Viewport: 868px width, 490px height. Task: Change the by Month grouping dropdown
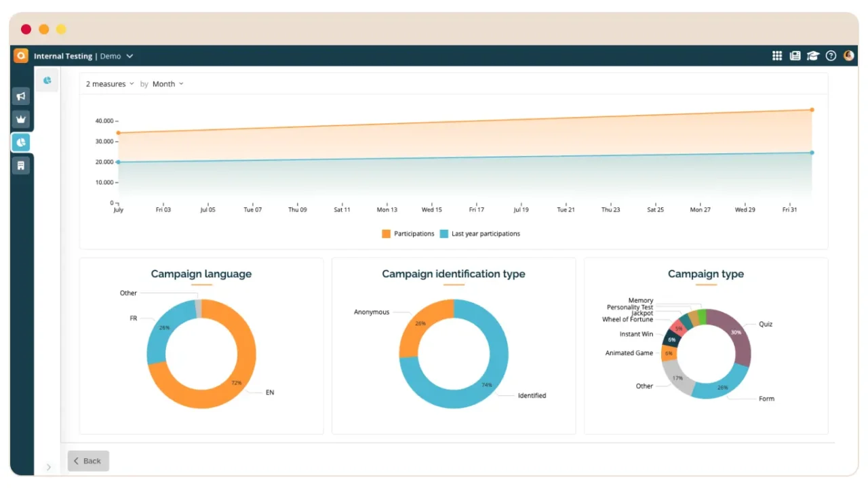pyautogui.click(x=167, y=84)
